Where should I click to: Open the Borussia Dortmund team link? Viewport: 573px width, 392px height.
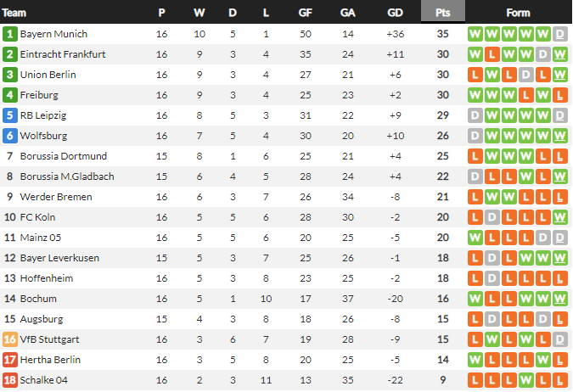click(64, 156)
